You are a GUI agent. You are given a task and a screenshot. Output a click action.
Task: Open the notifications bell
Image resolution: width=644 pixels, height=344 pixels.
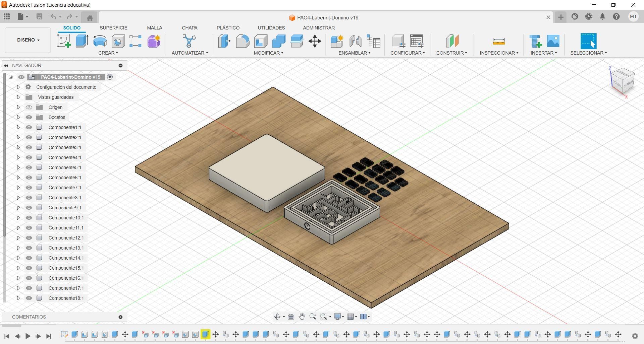(602, 17)
